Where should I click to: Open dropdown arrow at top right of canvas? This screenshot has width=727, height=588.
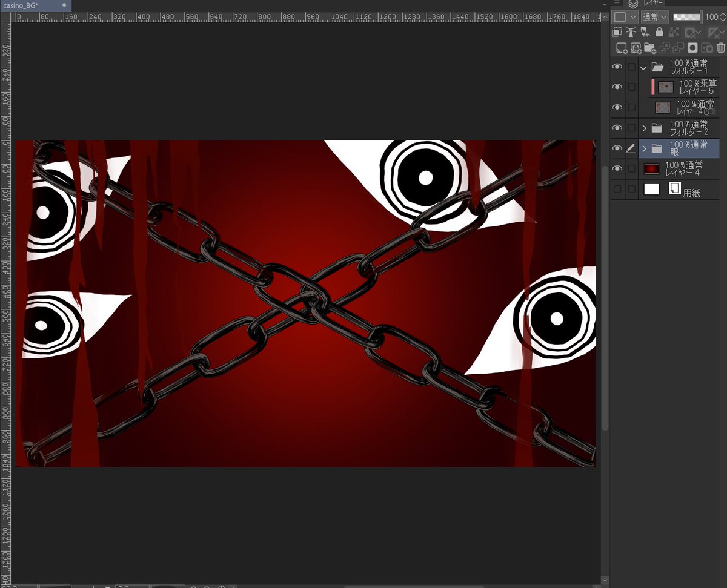603,4
